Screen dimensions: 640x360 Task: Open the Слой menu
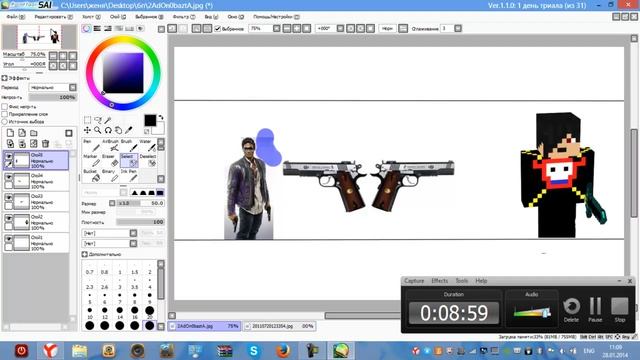tap(118, 17)
